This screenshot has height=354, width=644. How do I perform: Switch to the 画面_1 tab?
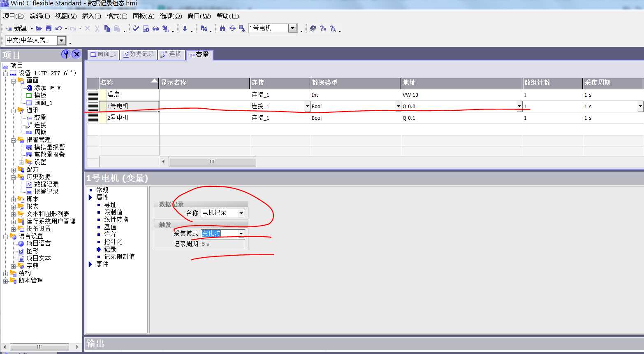pos(103,54)
